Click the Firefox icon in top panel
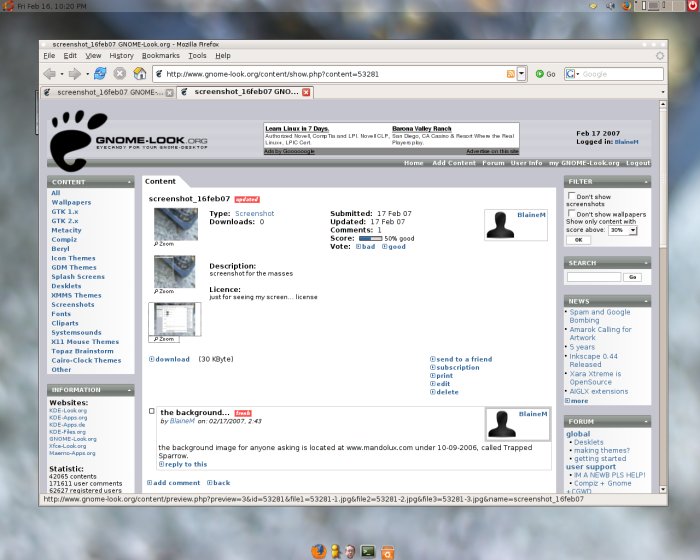The width and height of the screenshot is (700, 560). point(627,6)
